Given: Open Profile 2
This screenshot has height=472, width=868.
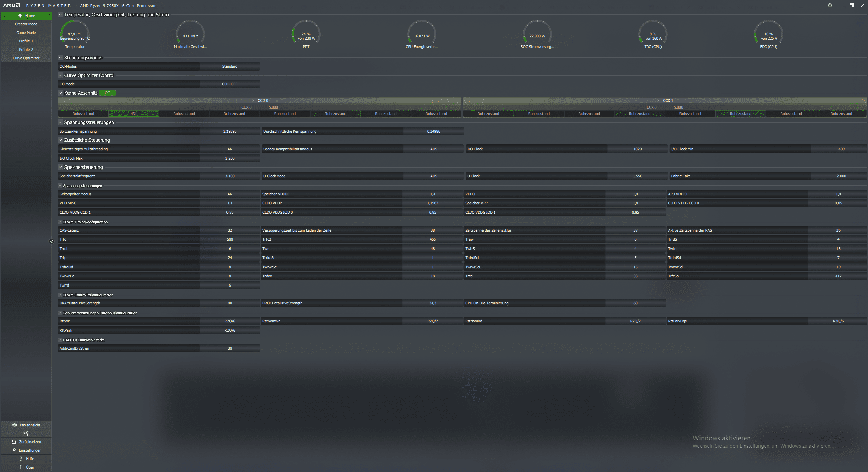Looking at the screenshot, I should point(26,50).
